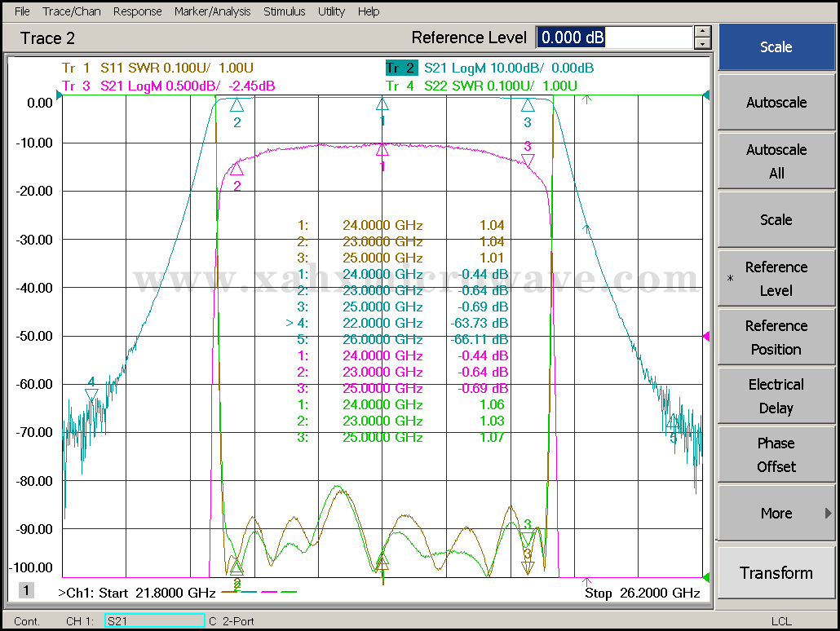Screen dimensions: 840x631
Task: Click magenta reference level indicator on right edge
Action: tap(706, 336)
